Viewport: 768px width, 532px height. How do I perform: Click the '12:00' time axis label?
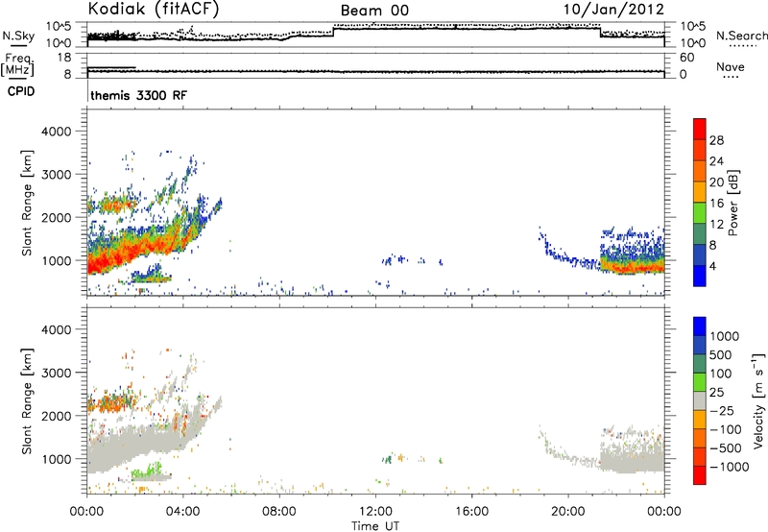(375, 512)
